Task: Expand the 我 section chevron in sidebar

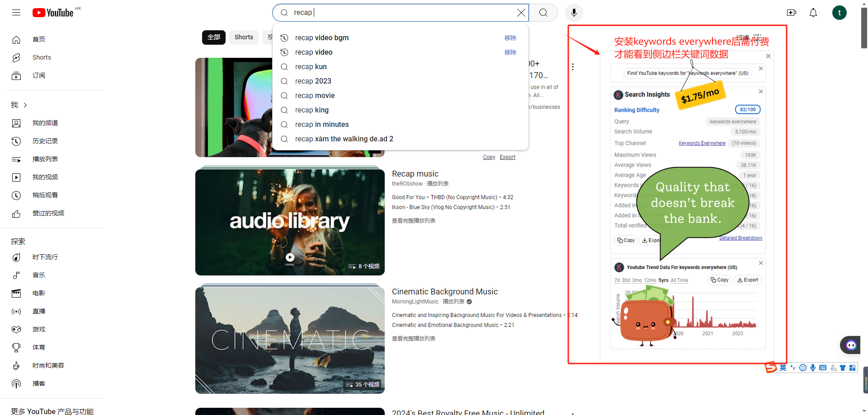Action: click(25, 105)
